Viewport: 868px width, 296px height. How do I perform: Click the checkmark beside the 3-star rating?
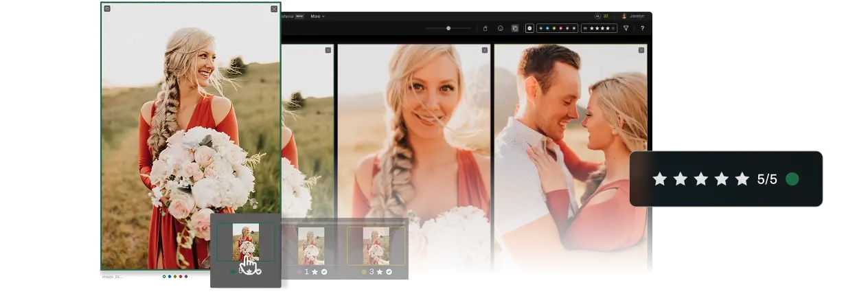pyautogui.click(x=389, y=272)
